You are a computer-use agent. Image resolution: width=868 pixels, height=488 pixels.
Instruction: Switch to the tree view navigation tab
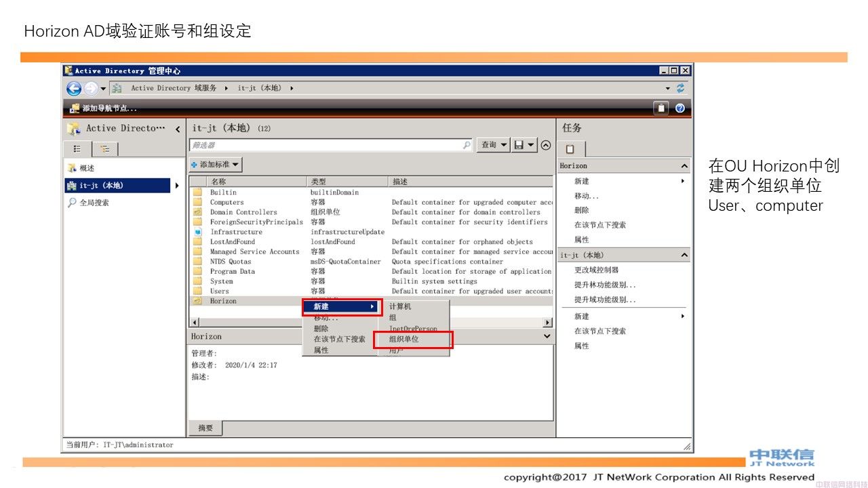(104, 150)
